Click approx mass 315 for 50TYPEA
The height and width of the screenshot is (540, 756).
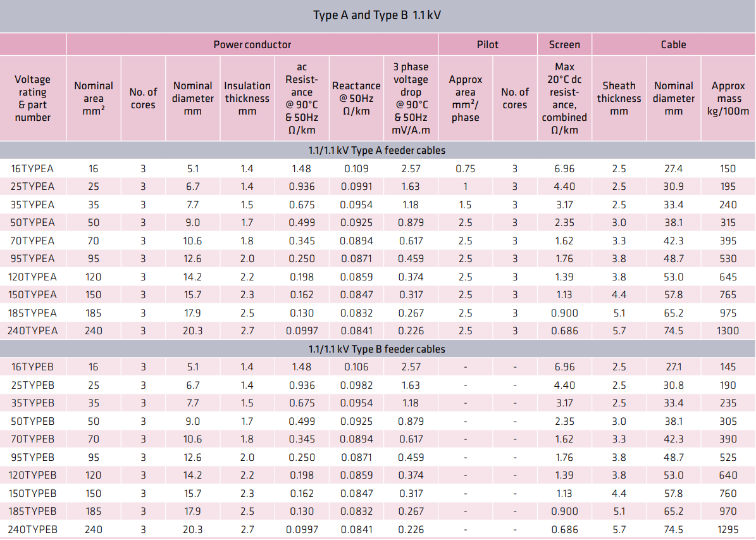(x=728, y=223)
